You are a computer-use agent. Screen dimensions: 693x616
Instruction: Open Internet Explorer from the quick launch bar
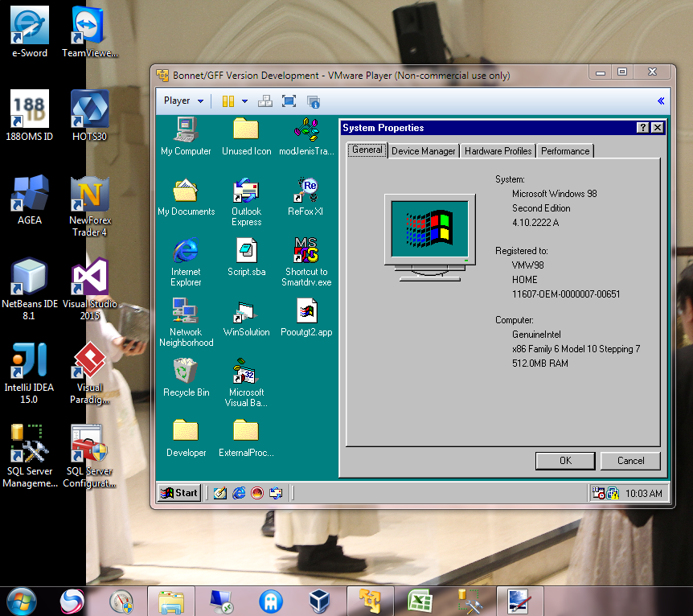tap(239, 493)
